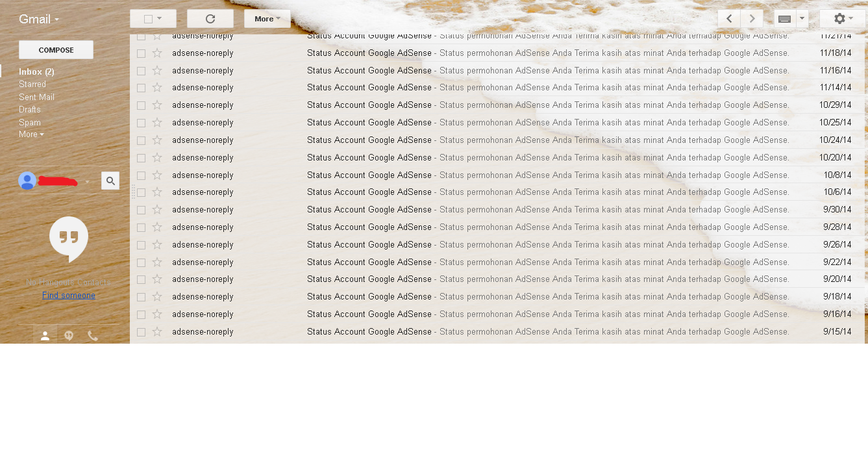The image size is (868, 458).
Task: Star the 10/29/14 adsense email
Action: coord(156,105)
